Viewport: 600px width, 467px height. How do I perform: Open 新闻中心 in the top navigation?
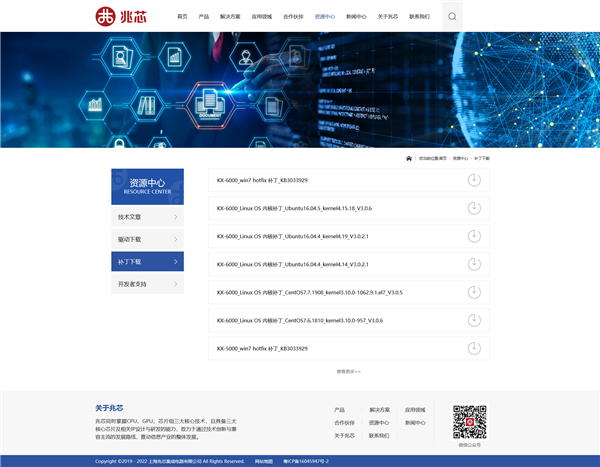click(356, 16)
